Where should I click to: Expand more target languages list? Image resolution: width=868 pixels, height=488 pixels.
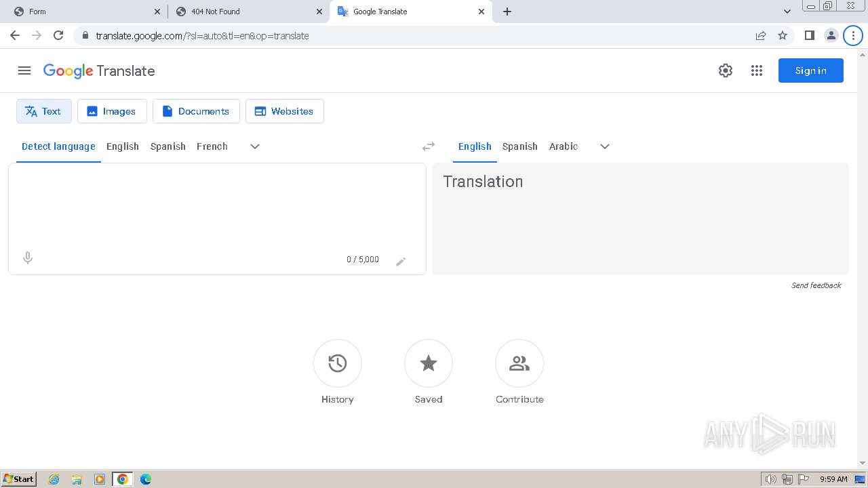tap(605, 146)
